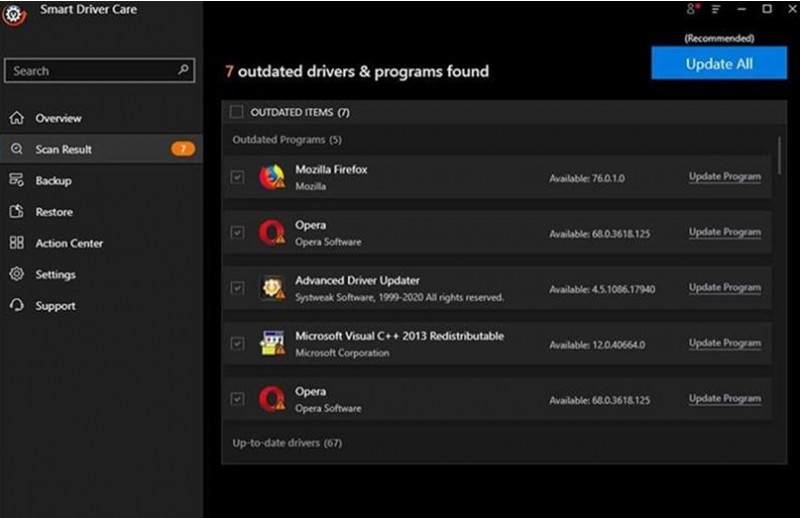Collapse the Outdated Programs section header
800x518 pixels.
pos(286,140)
